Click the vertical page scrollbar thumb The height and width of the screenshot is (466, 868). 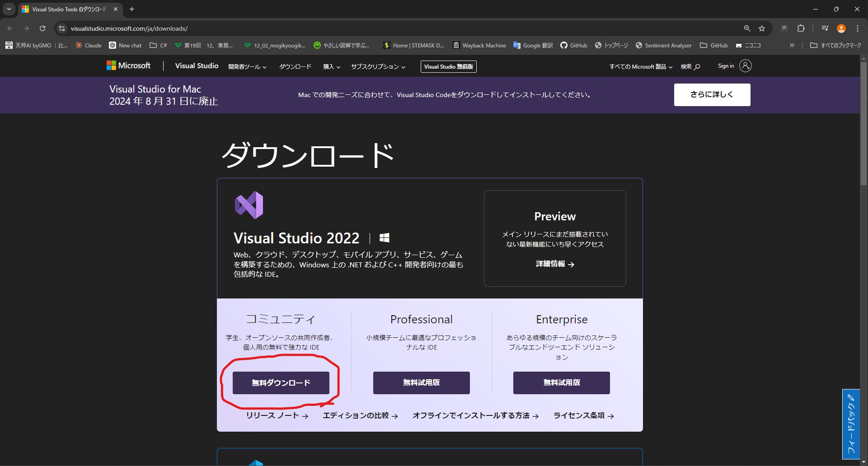[x=863, y=122]
